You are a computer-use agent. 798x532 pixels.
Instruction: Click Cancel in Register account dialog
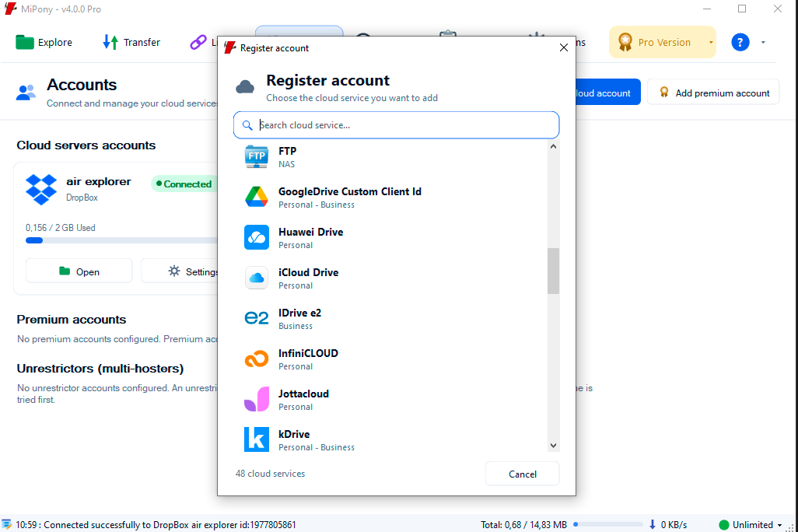pos(522,474)
